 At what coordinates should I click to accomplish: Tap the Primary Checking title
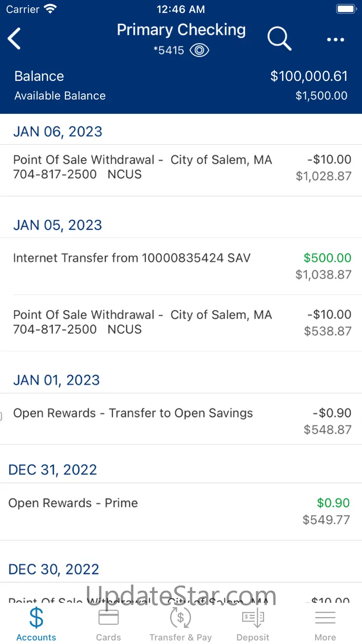coord(181,30)
